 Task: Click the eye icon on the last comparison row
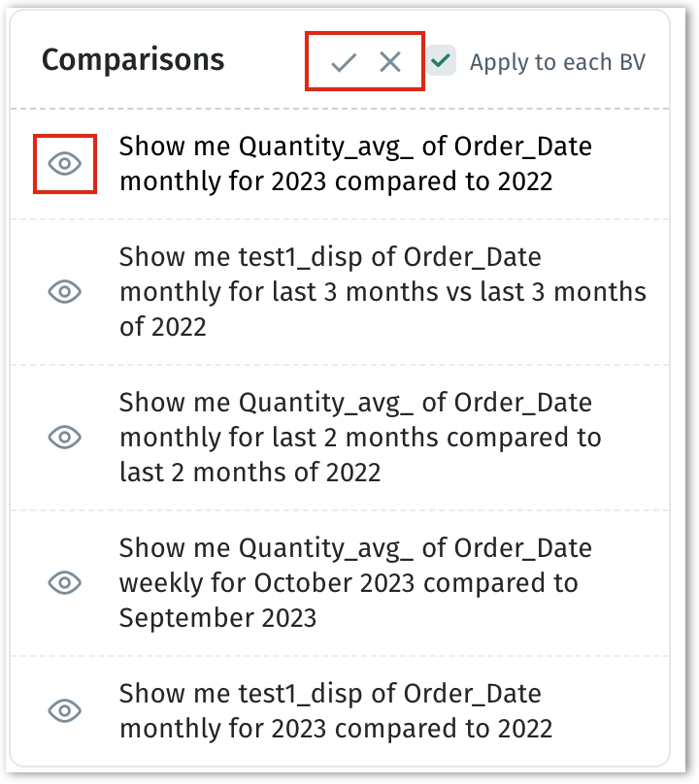[x=65, y=710]
